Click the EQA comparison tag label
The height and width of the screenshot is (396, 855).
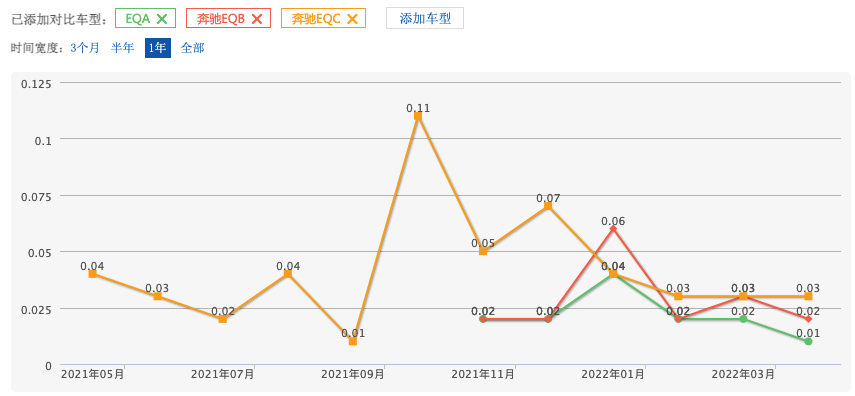tap(137, 19)
